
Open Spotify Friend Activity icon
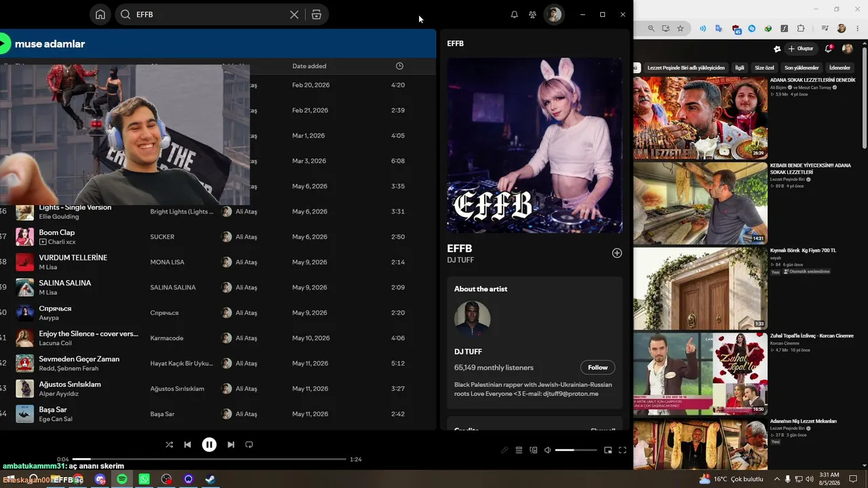pos(533,14)
